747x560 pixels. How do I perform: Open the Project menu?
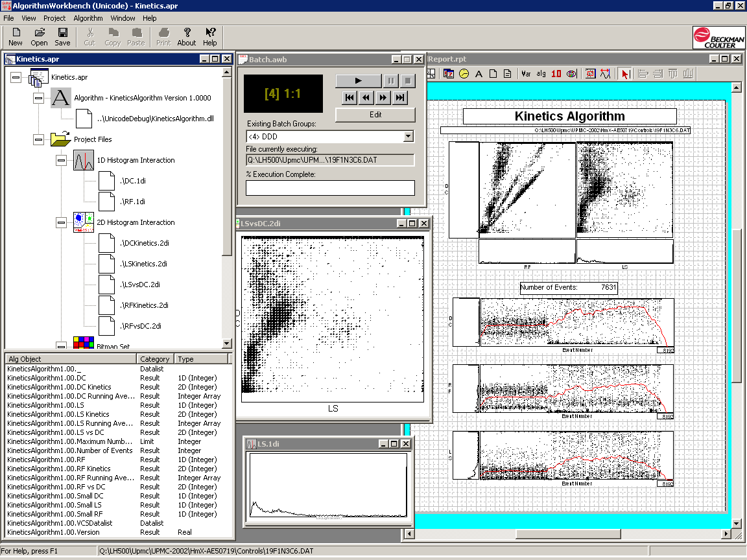coord(54,18)
